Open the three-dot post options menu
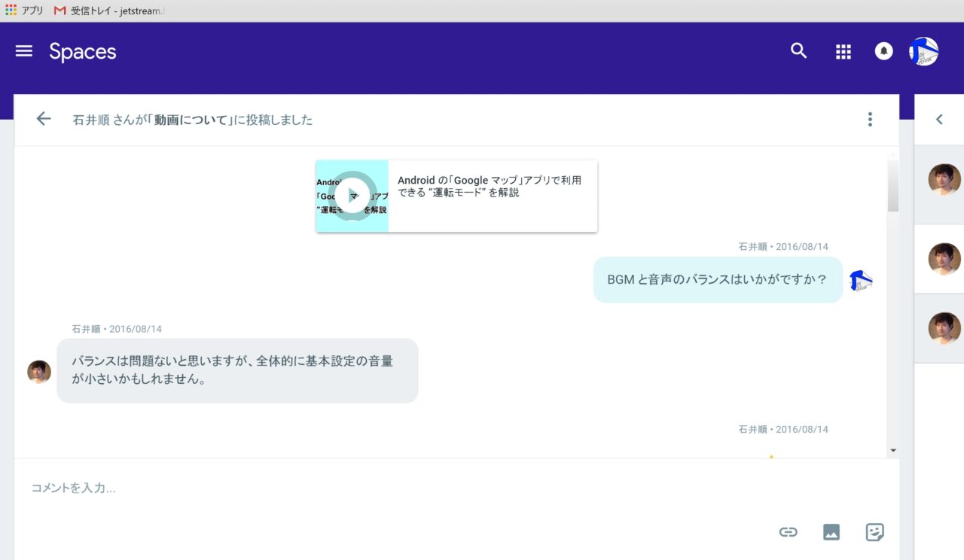Screen dimensions: 964x560 [870, 119]
